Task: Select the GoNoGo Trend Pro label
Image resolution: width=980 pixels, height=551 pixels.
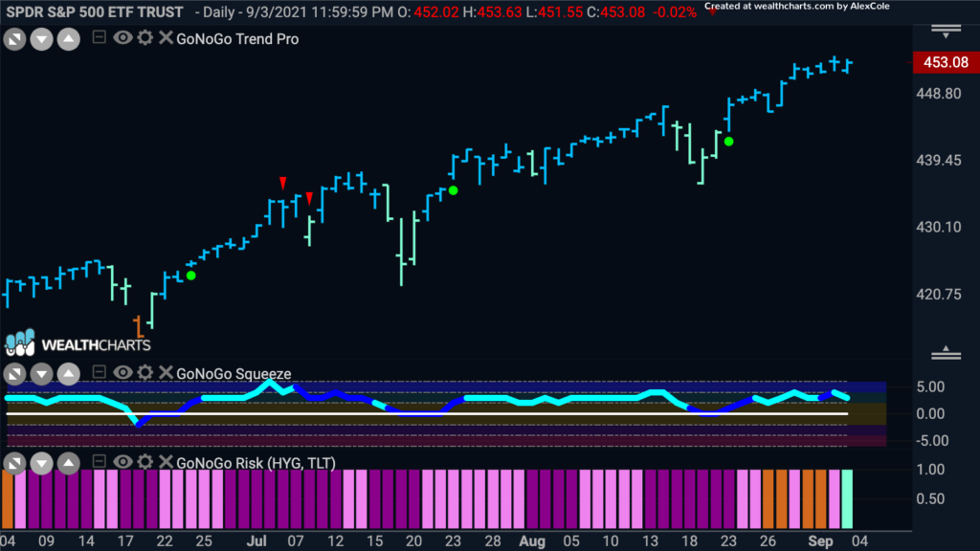Action: (x=237, y=38)
